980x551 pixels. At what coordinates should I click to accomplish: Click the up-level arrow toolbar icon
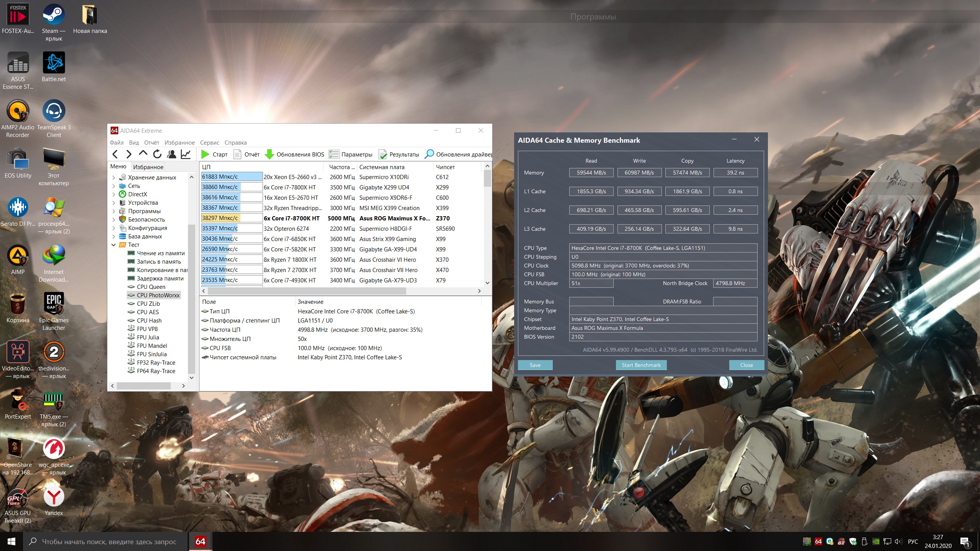coord(143,153)
